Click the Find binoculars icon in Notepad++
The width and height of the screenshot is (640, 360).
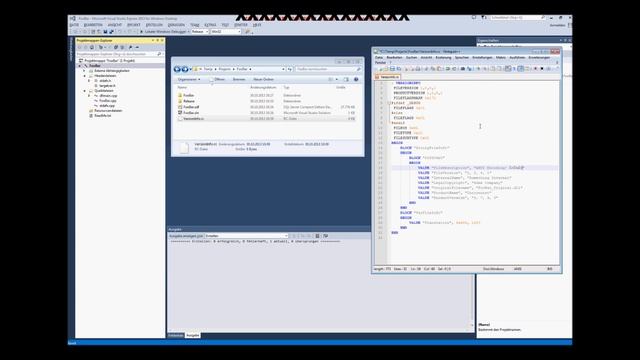(463, 69)
